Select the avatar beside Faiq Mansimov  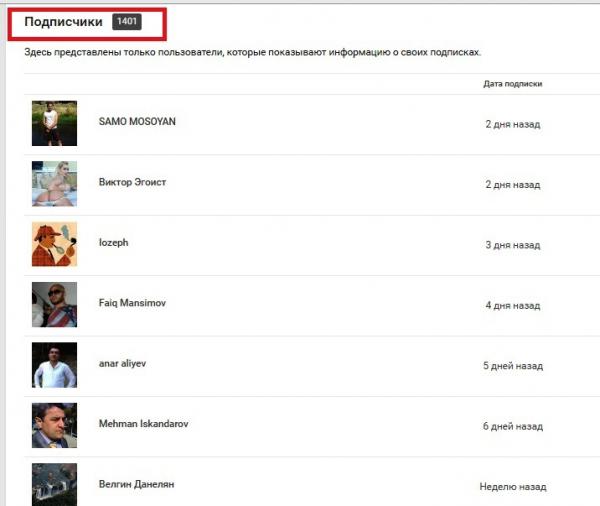coord(54,304)
